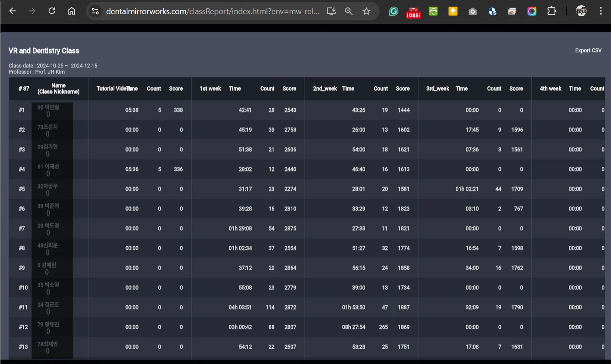The image size is (611, 364).
Task: Open the colorful camera lens extension
Action: coord(532,11)
